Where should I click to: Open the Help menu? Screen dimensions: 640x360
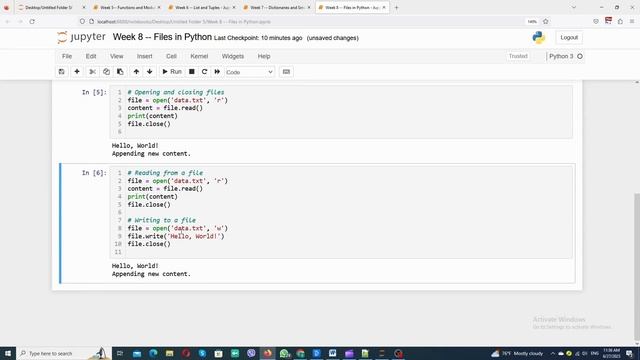(264, 56)
